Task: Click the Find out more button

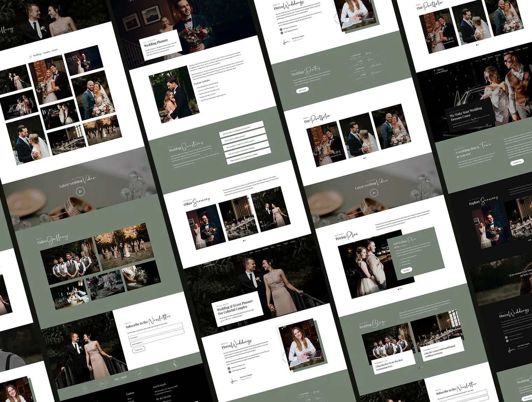Action: point(517,162)
